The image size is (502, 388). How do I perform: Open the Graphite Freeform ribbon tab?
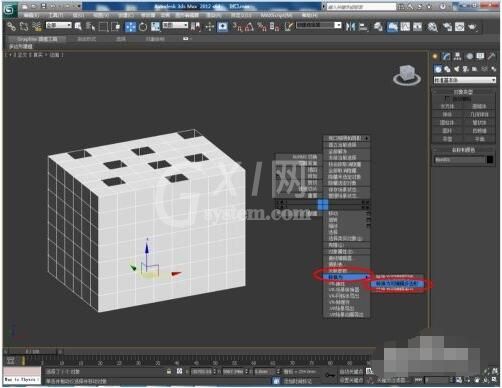(x=87, y=39)
